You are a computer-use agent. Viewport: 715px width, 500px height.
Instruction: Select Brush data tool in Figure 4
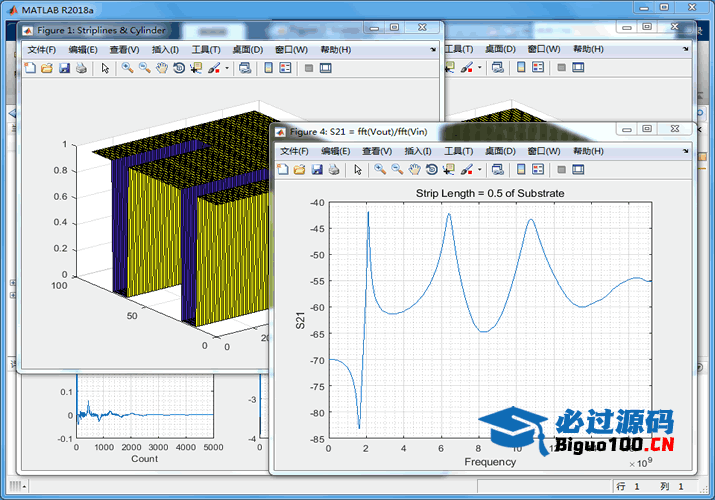pyautogui.click(x=466, y=170)
